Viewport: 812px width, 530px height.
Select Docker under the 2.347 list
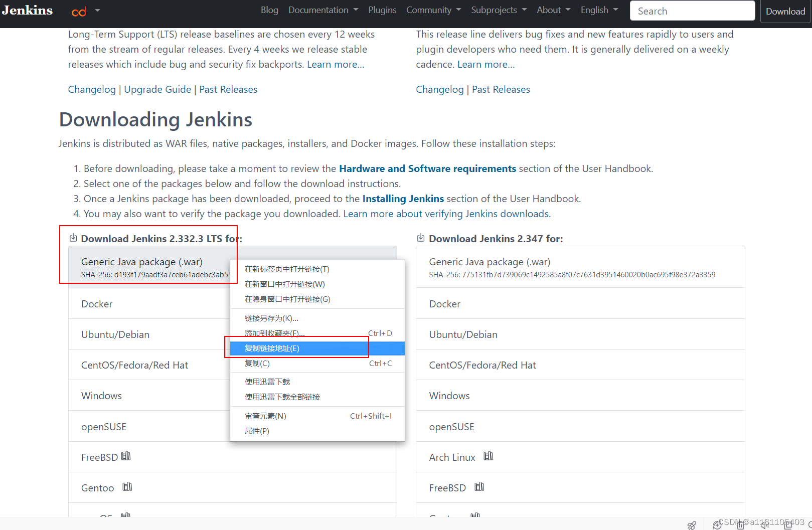[x=580, y=303]
